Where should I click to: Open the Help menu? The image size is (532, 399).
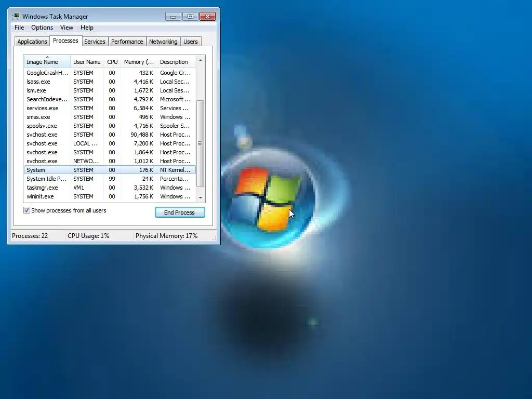tap(87, 28)
